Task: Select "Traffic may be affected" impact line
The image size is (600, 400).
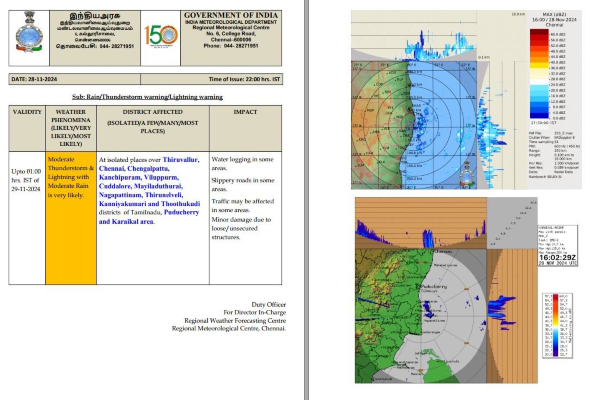Action: pos(243,201)
